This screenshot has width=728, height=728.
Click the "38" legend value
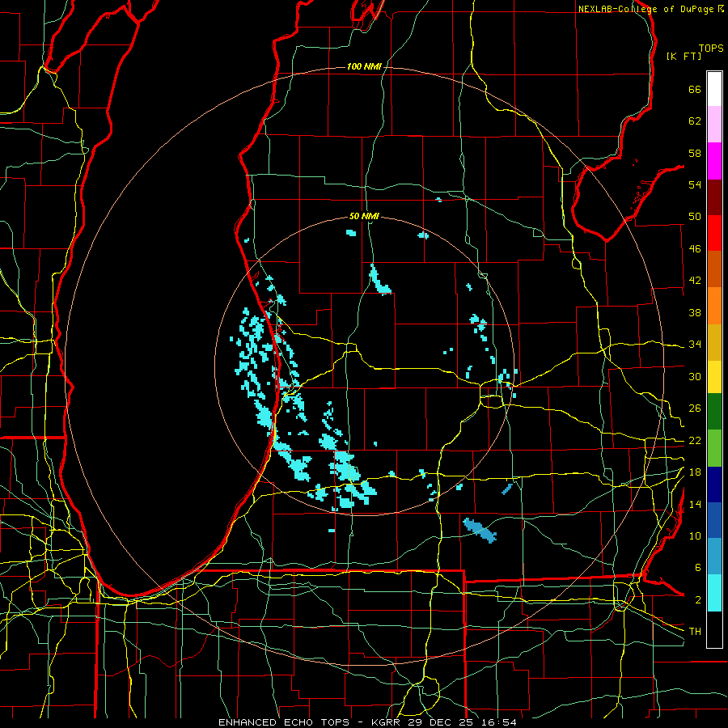(695, 312)
